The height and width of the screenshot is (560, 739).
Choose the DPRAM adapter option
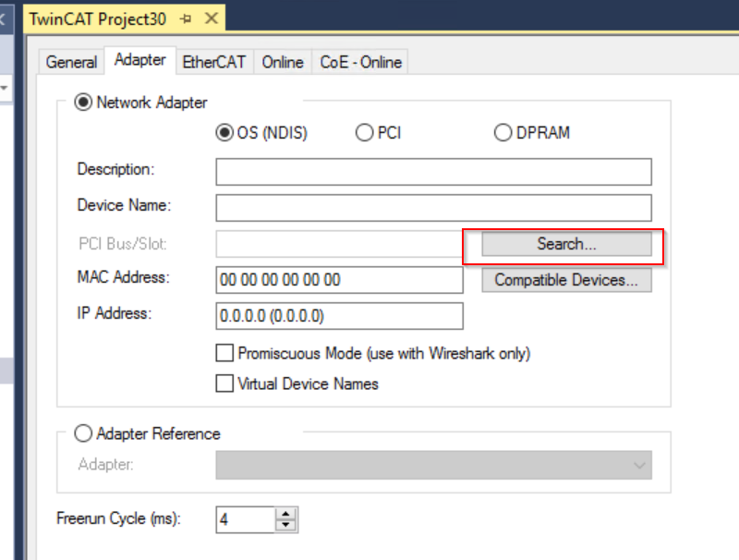tap(503, 132)
